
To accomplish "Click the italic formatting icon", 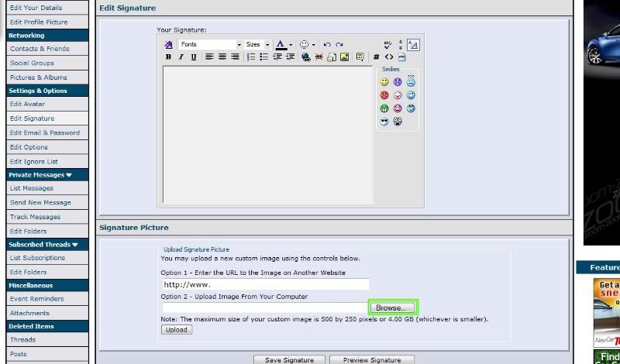I will pyautogui.click(x=181, y=57).
